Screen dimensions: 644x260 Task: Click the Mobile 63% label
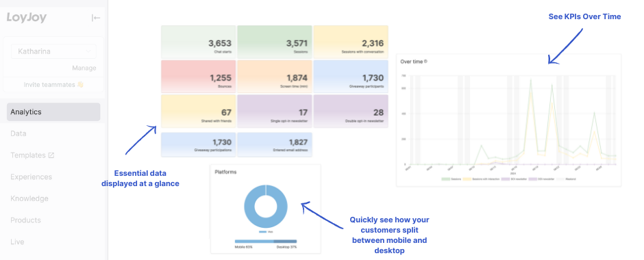point(243,247)
